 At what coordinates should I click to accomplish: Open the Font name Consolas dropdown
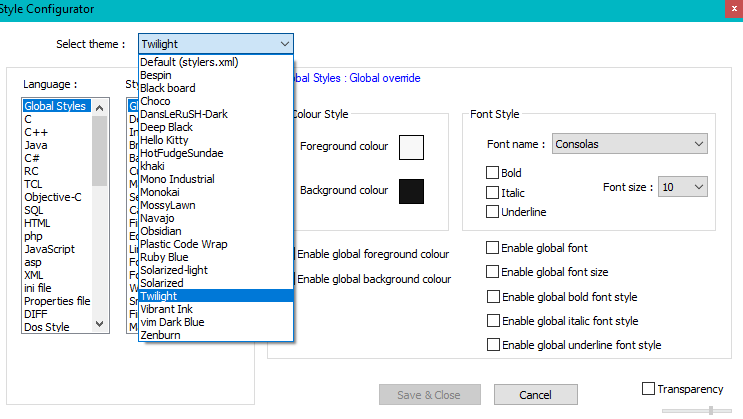[x=697, y=144]
